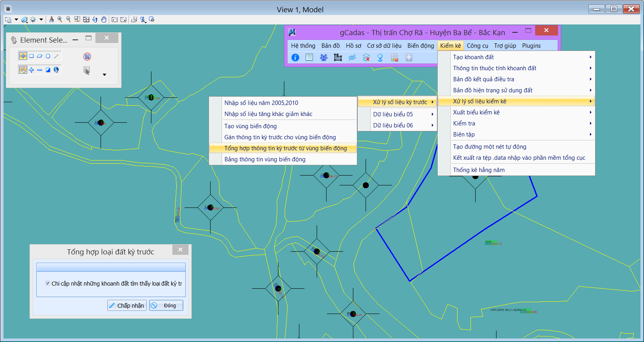The image size is (644, 342).
Task: Click the Fit View icon
Action: pos(86,19)
